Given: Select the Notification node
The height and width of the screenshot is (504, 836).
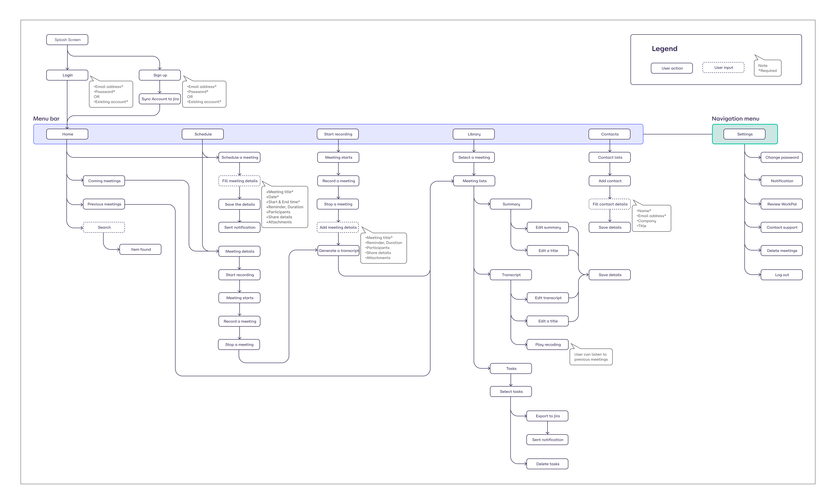Looking at the screenshot, I should point(782,181).
